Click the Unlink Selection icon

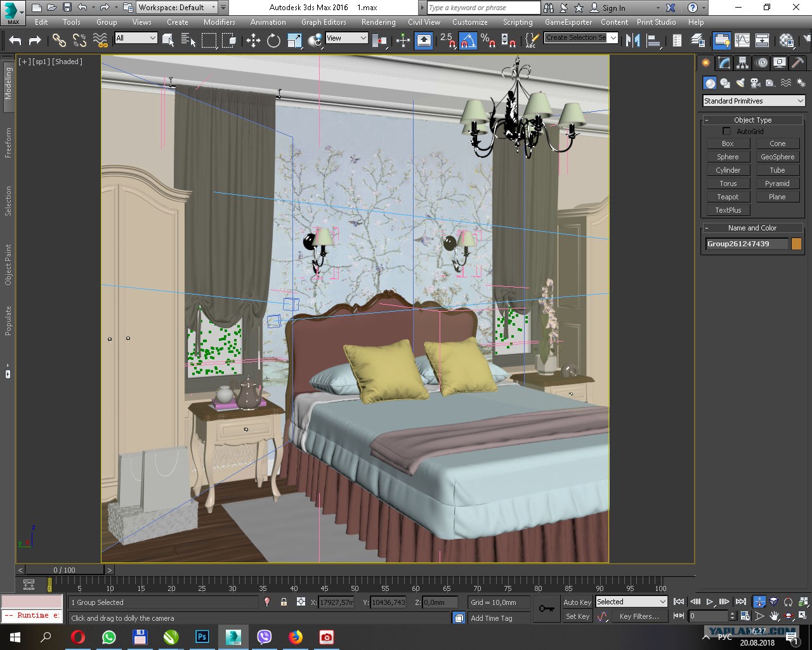(79, 40)
